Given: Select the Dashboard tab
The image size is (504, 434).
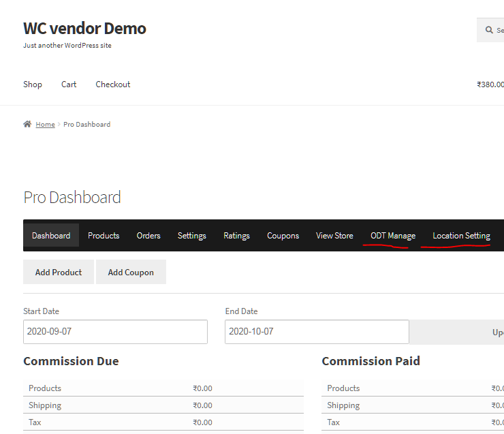Looking at the screenshot, I should coord(51,235).
